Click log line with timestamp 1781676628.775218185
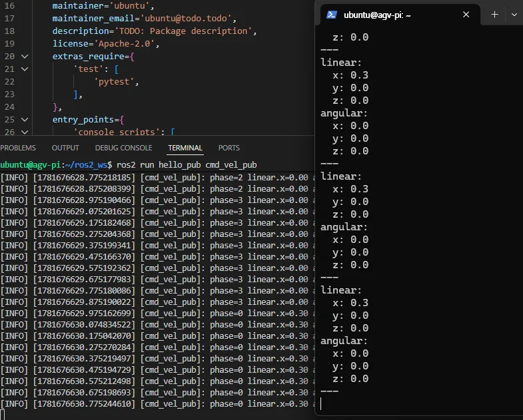Viewport: 523px width, 420px height. coord(157,177)
